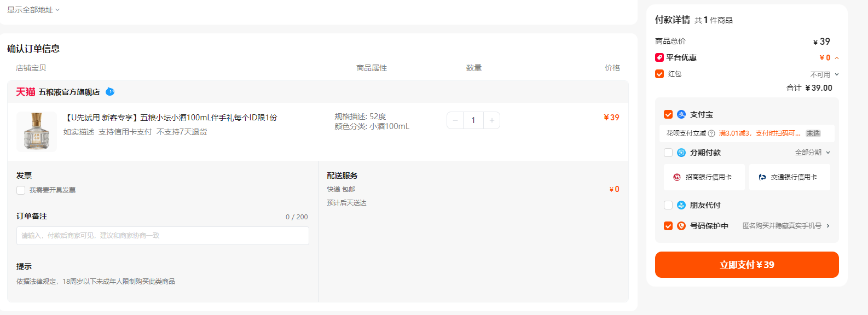Click the 招商银行 logo icon
This screenshot has width=868, height=315.
677,177
